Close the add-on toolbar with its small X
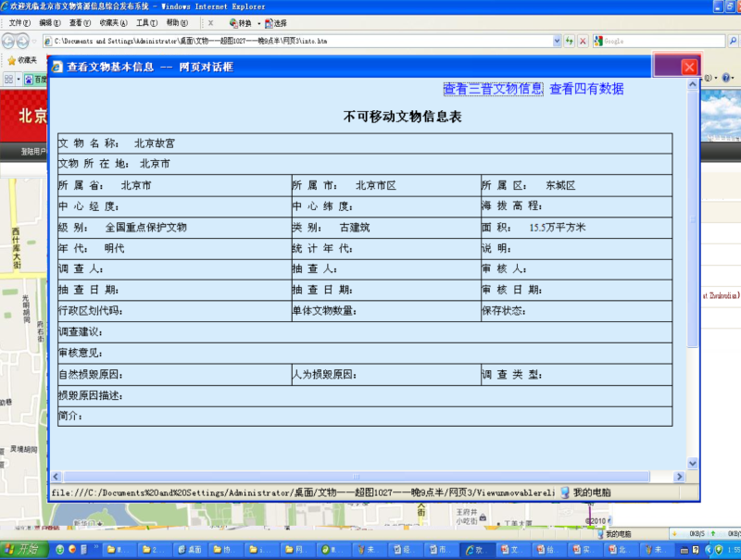The width and height of the screenshot is (741, 560). click(x=211, y=22)
